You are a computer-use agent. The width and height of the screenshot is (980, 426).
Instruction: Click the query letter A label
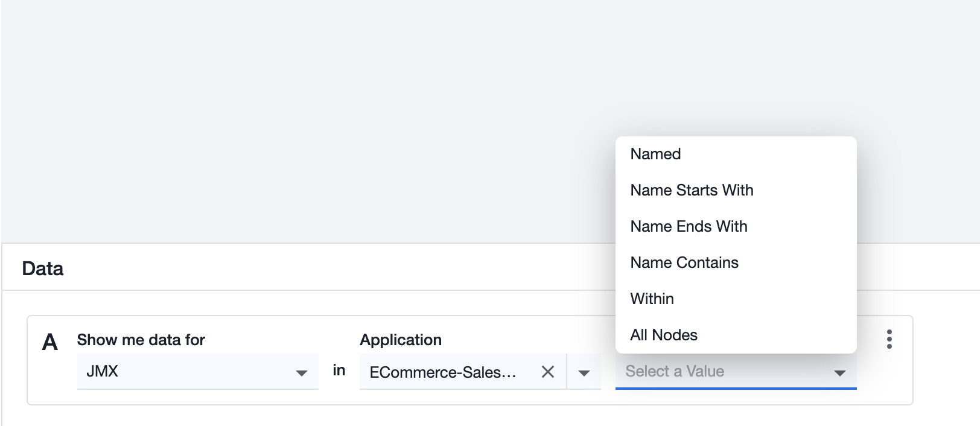[50, 343]
